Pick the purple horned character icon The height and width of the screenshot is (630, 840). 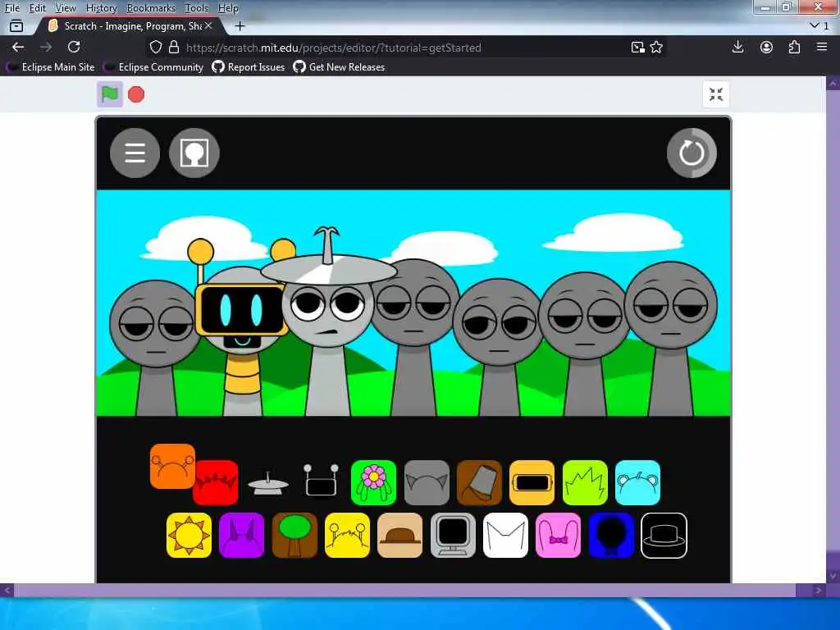242,535
